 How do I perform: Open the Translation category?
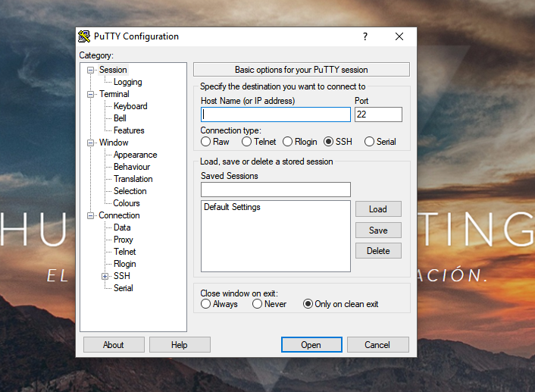133,179
